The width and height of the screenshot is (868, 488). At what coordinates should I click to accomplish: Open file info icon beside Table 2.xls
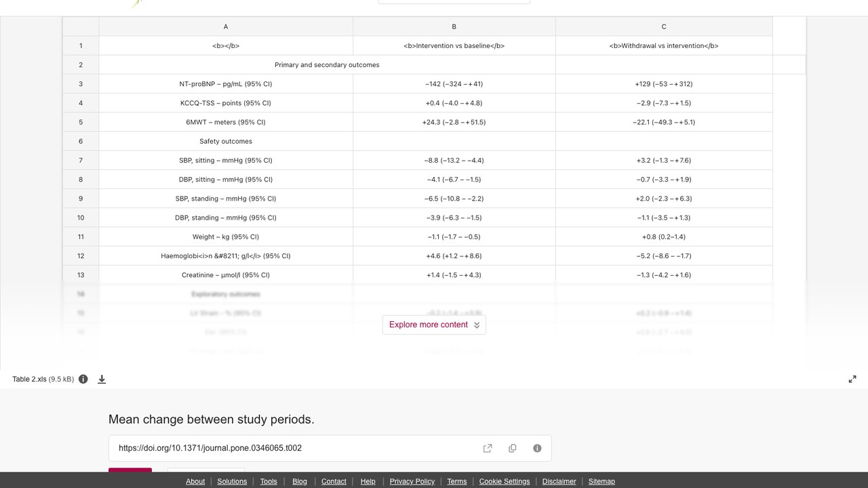(x=83, y=379)
